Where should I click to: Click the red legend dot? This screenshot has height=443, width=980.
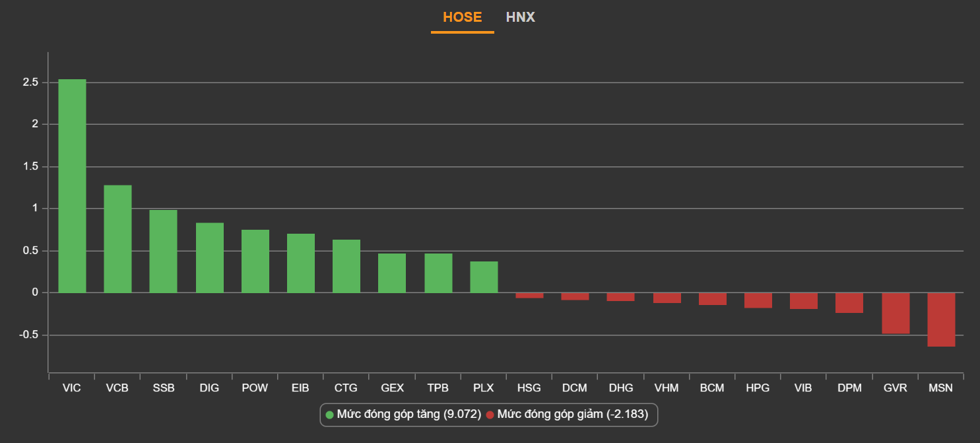[x=490, y=415]
